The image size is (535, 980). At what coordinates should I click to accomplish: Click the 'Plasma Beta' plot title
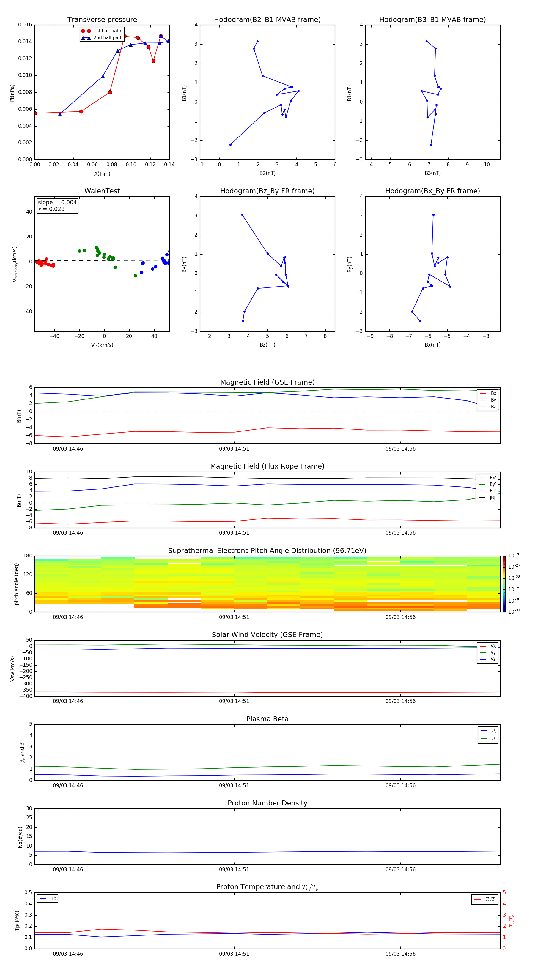tap(267, 719)
